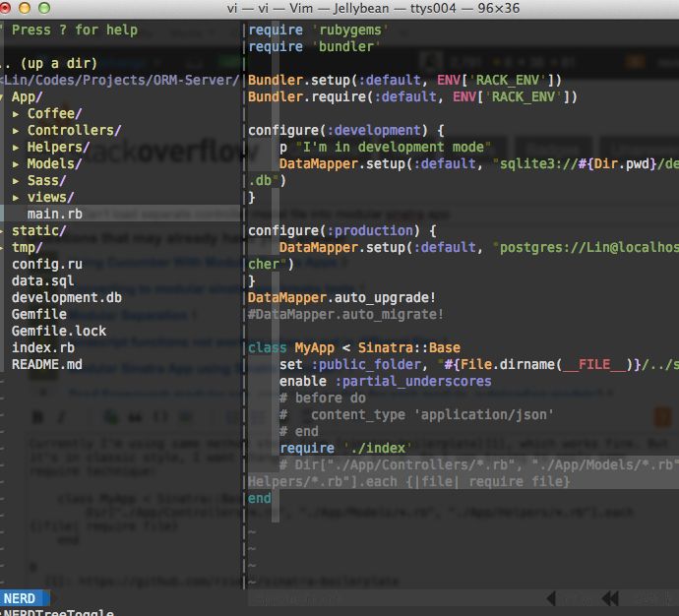The width and height of the screenshot is (679, 616).
Task: Click the single left arrow in status bar
Action: click(x=551, y=599)
